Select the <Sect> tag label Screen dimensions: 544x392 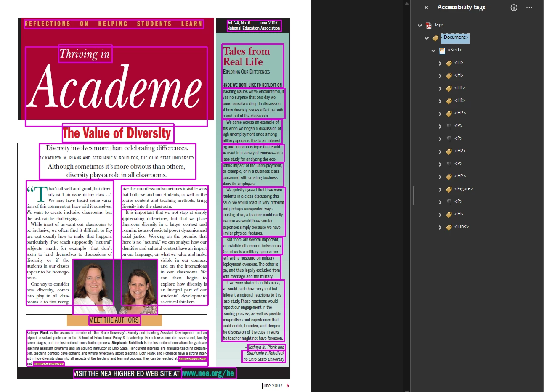click(455, 50)
